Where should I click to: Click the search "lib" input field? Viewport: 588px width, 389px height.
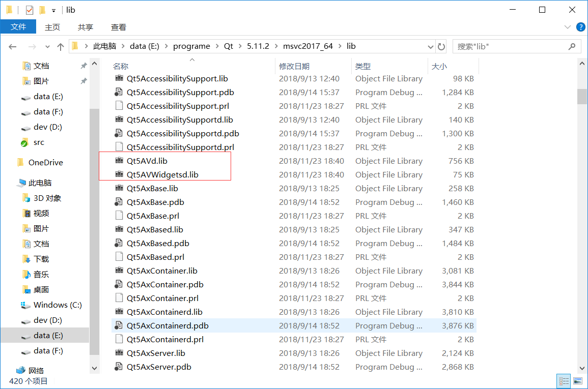coord(511,46)
